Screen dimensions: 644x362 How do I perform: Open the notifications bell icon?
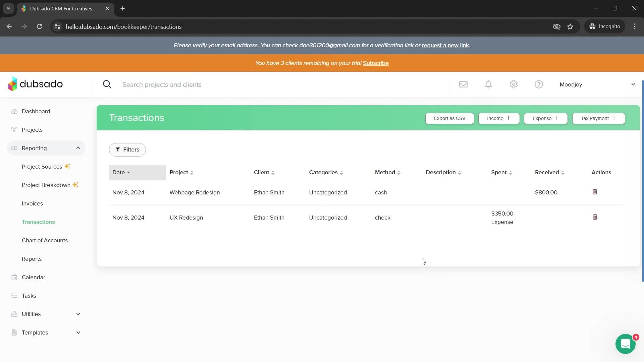pos(488,84)
